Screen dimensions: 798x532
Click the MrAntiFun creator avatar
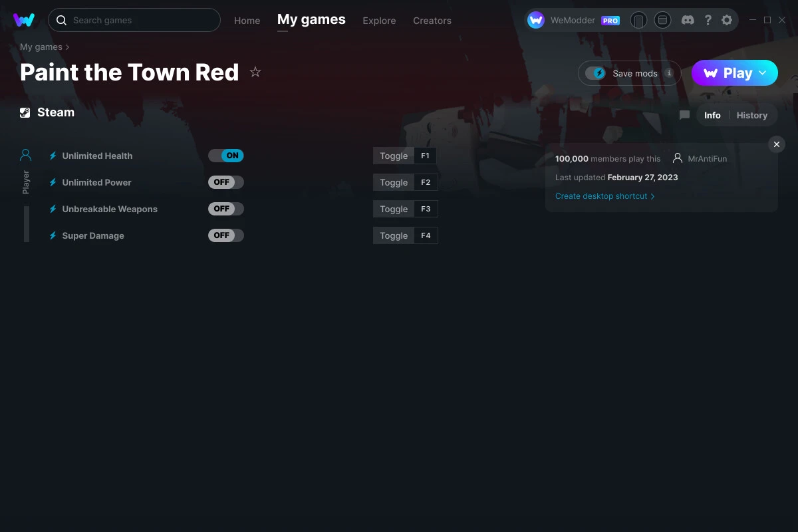pos(678,158)
